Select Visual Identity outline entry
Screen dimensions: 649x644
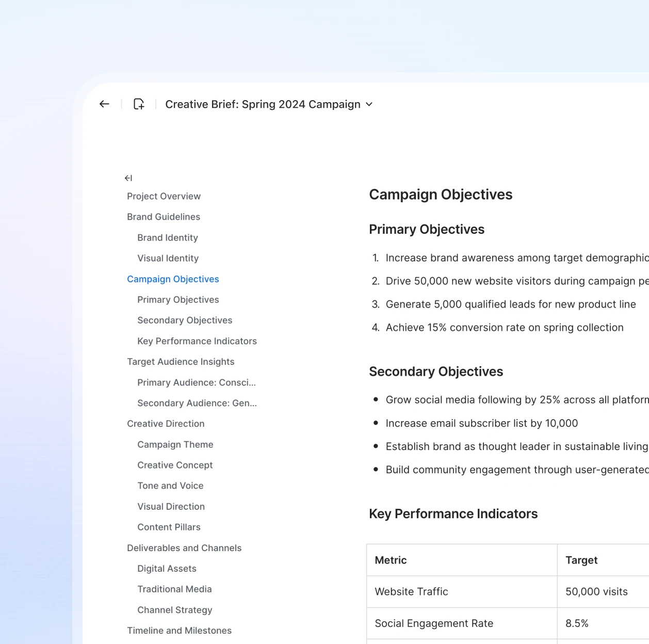pyautogui.click(x=168, y=258)
